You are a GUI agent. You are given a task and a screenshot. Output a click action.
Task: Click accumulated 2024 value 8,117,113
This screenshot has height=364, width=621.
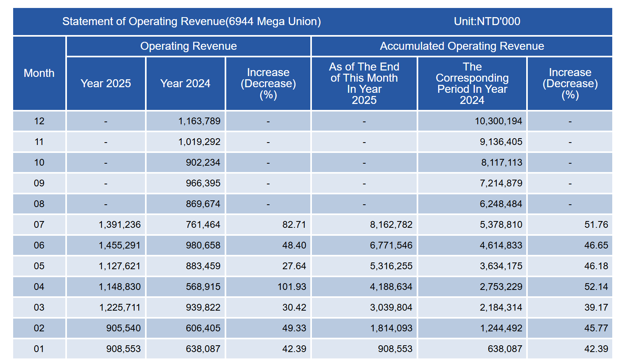(x=501, y=162)
